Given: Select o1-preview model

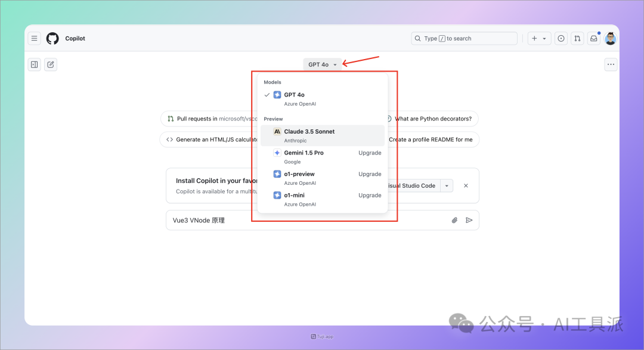Looking at the screenshot, I should pos(323,178).
